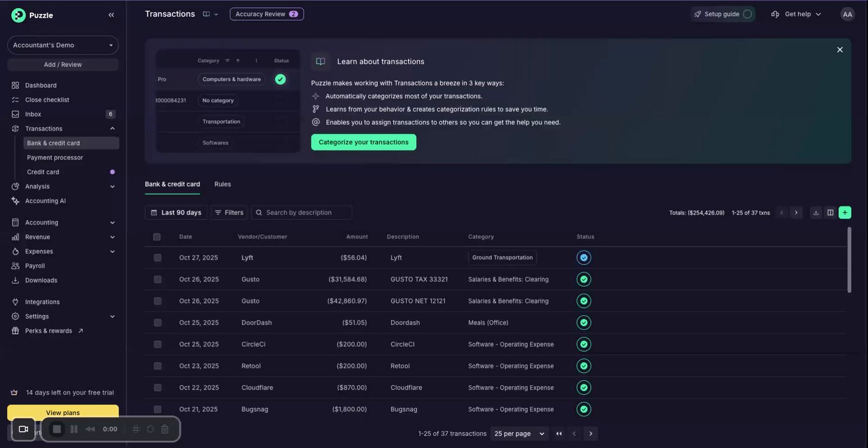Open the Accountant's Demo company dropdown
The height and width of the screenshot is (448, 868).
pyautogui.click(x=63, y=45)
